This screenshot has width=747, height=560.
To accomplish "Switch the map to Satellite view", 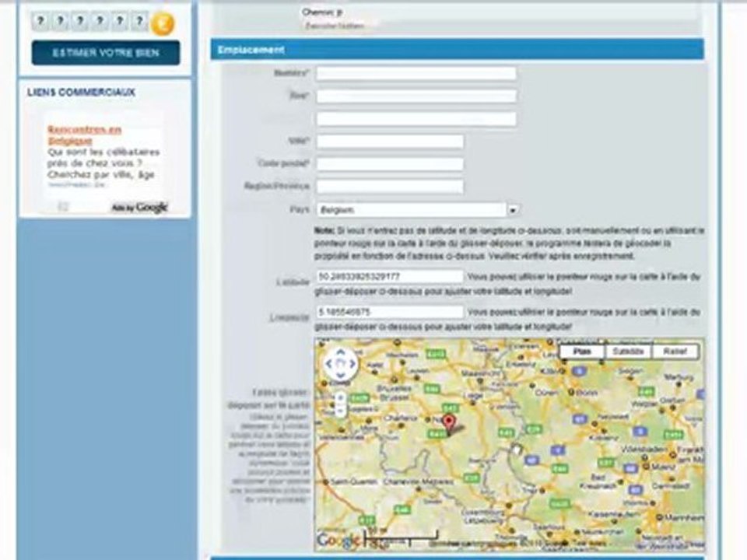I will [x=627, y=352].
